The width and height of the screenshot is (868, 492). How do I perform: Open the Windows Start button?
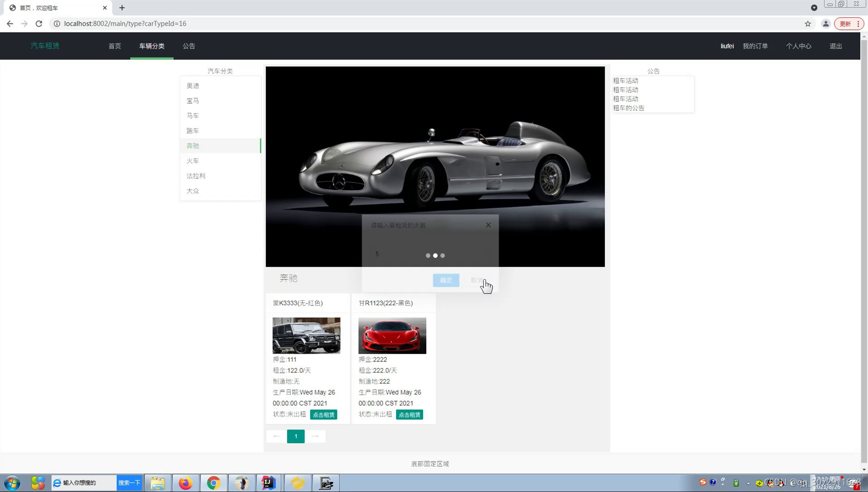(x=12, y=483)
